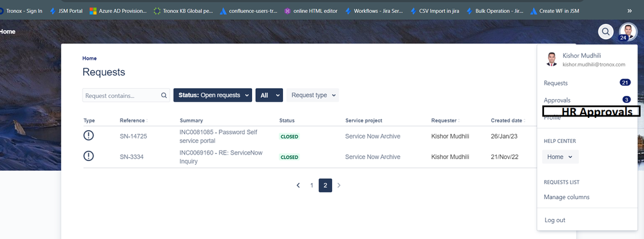Open the Workflows - Jira Ser bookmark
Image resolution: width=644 pixels, height=239 pixels.
pyautogui.click(x=374, y=11)
